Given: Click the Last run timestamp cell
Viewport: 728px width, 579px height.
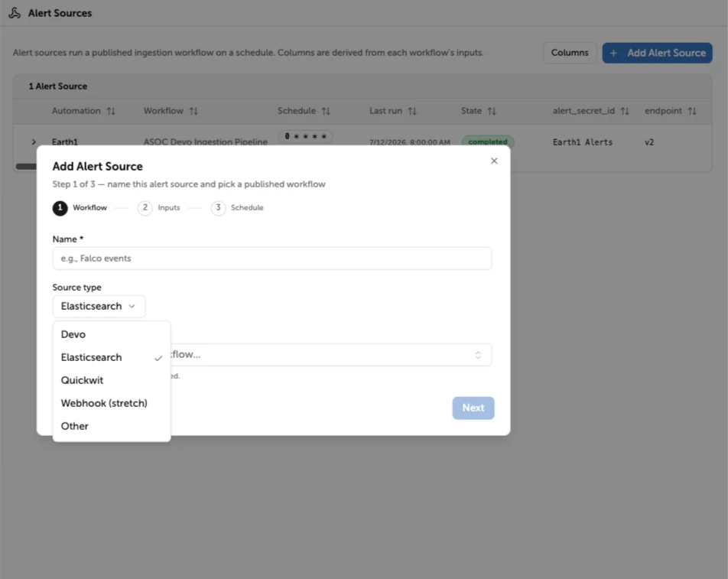Looking at the screenshot, I should [410, 142].
